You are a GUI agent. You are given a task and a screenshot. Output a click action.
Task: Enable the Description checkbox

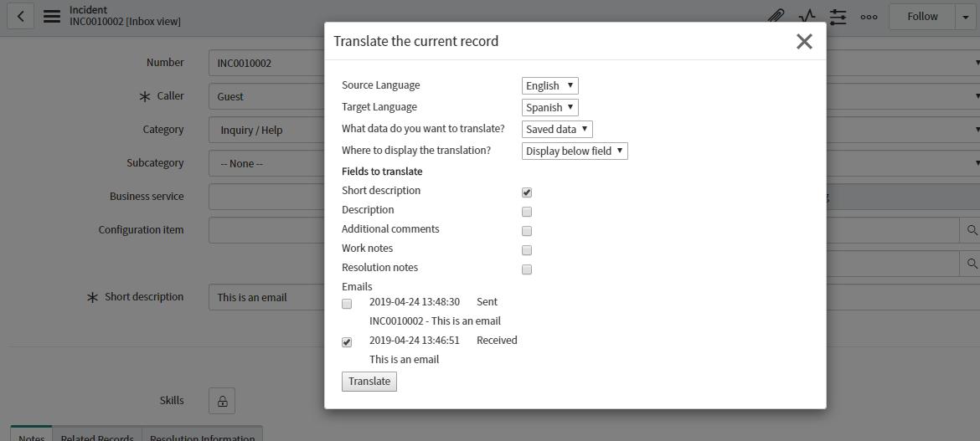[x=527, y=212]
